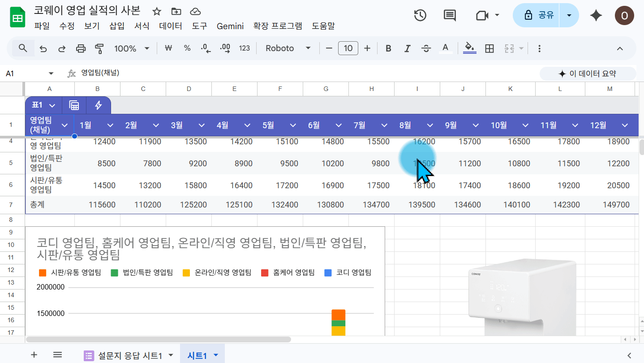
Task: Format as Korean won currency
Action: 169,48
